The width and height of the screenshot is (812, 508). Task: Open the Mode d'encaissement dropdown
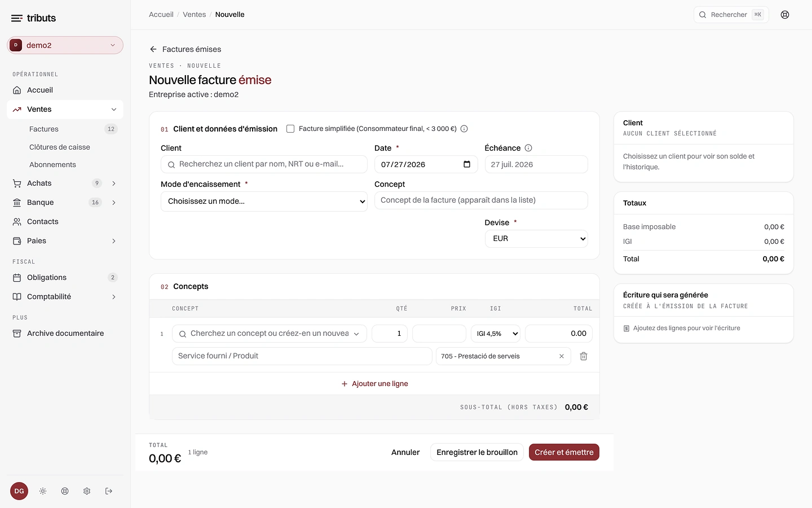click(264, 202)
